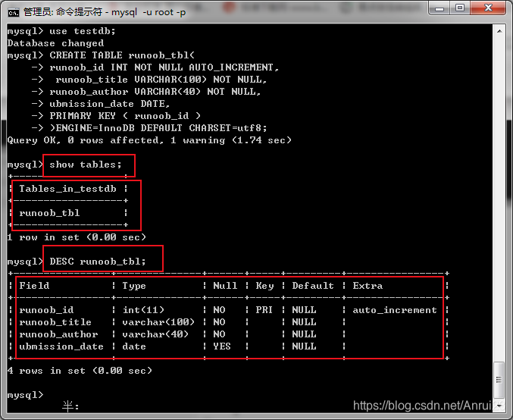Screen dimensions: 513x420
Task: Click the 'date' type cell
Action: (134, 346)
